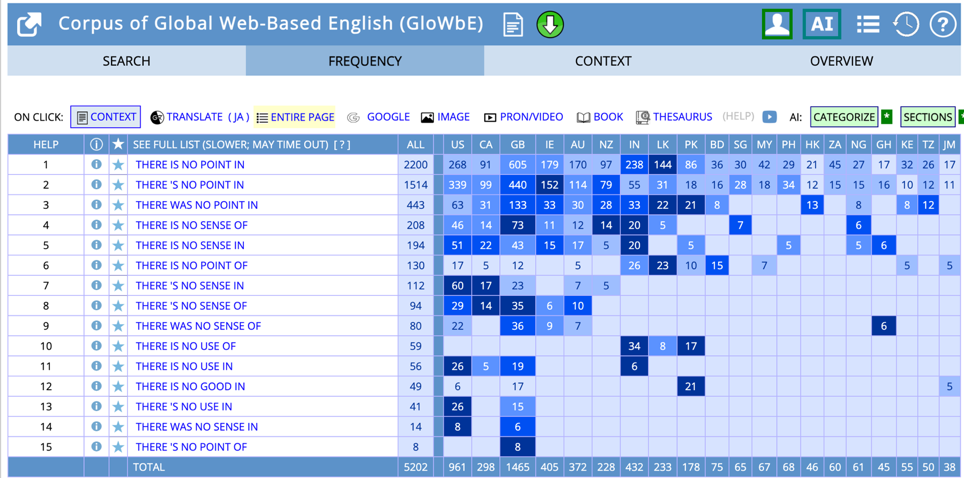
Task: Open the search history clock icon
Action: [x=905, y=25]
